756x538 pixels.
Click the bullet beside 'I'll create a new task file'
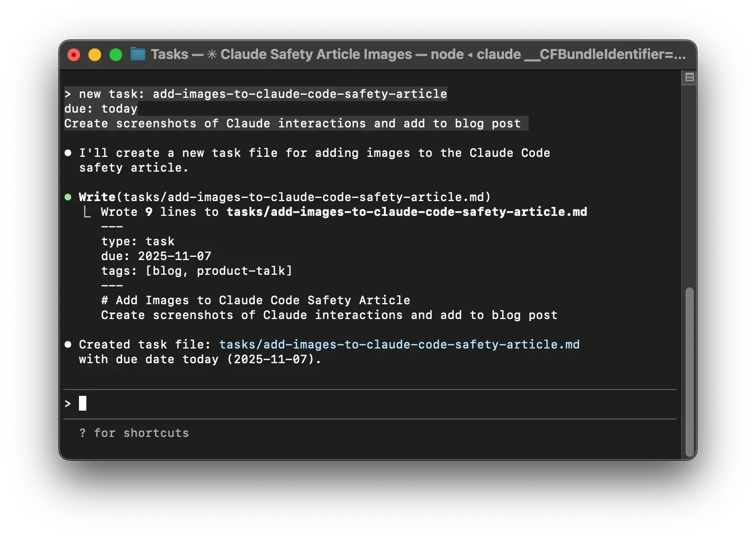point(68,153)
